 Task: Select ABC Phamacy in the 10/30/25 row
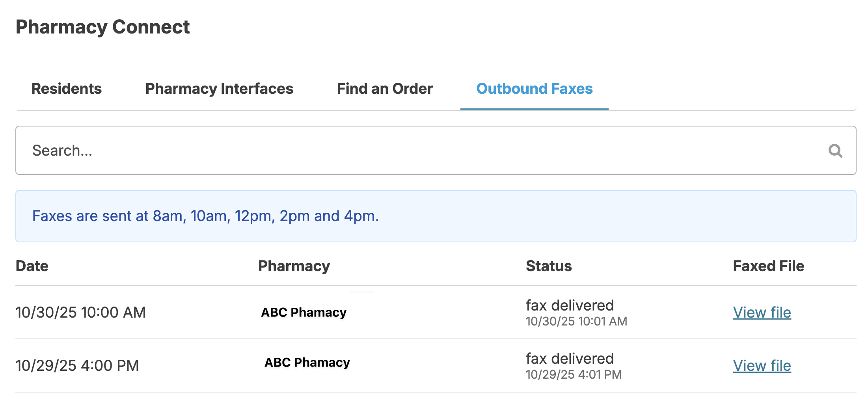(x=304, y=312)
